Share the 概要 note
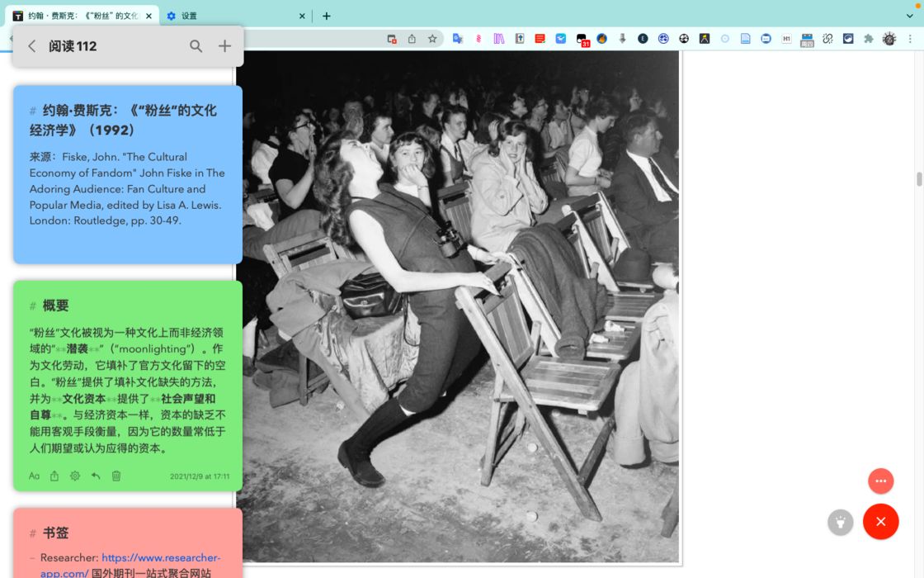The height and width of the screenshot is (578, 924). [x=54, y=476]
